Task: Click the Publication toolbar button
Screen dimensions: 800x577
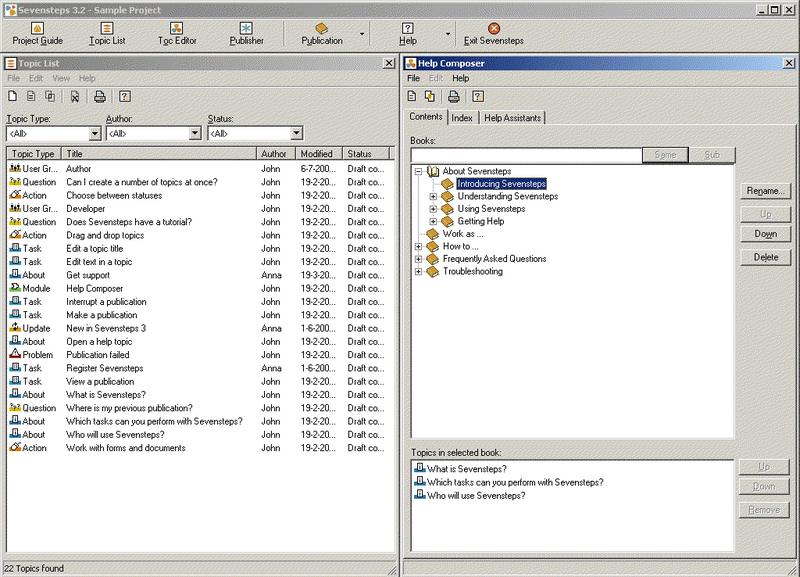Action: (321, 34)
